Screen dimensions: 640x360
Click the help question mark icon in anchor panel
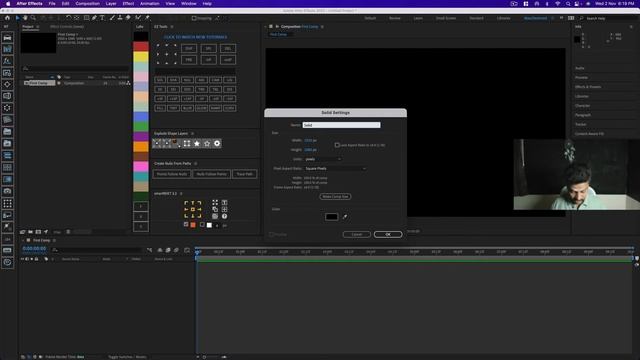pyautogui.click(x=224, y=216)
